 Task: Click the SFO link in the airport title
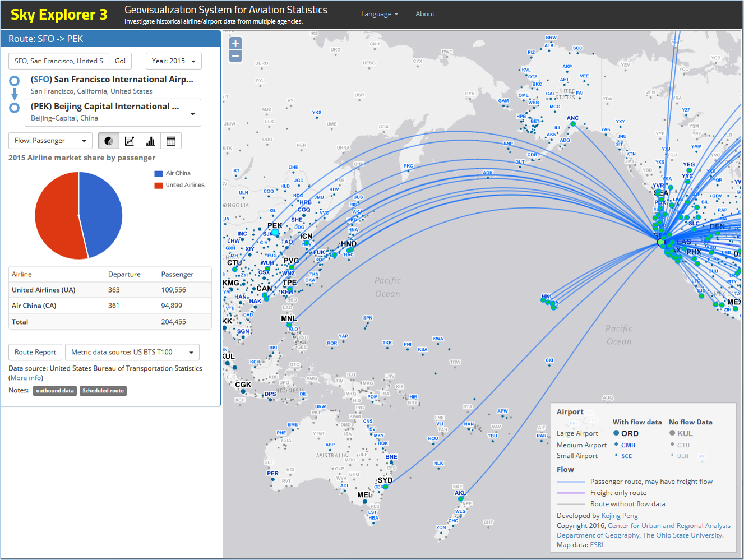[x=41, y=80]
